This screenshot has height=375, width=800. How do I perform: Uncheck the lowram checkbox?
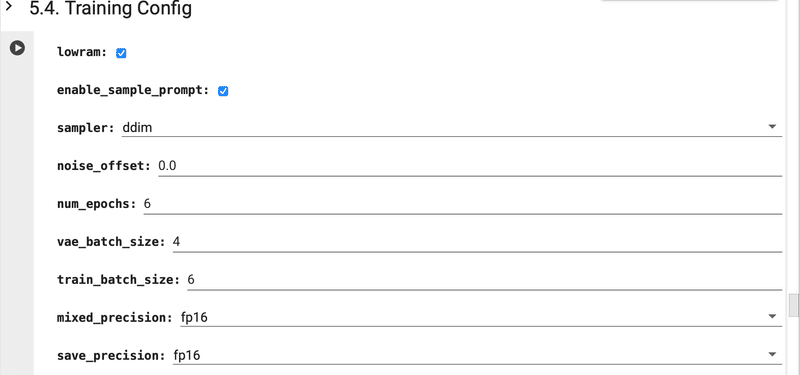click(121, 53)
